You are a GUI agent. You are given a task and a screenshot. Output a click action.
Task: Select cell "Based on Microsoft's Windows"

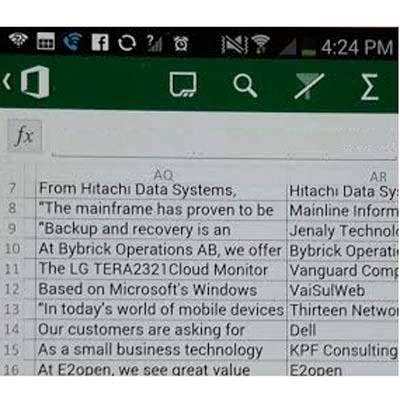(x=161, y=289)
